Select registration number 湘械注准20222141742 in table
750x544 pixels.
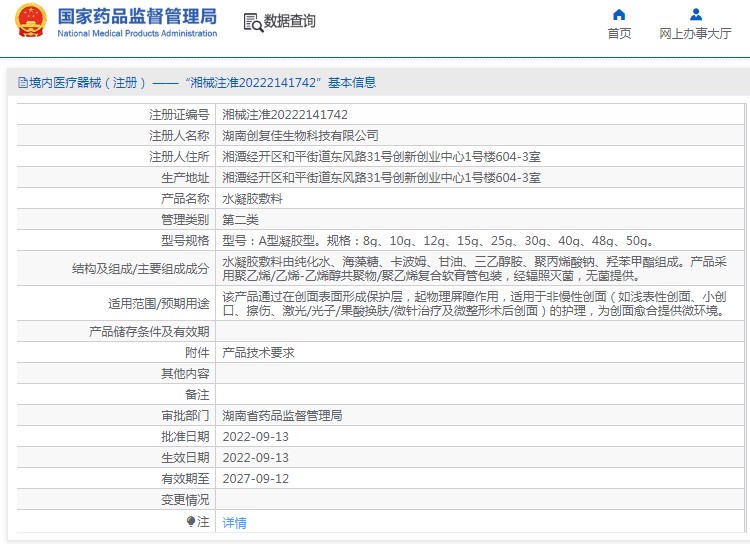(285, 115)
